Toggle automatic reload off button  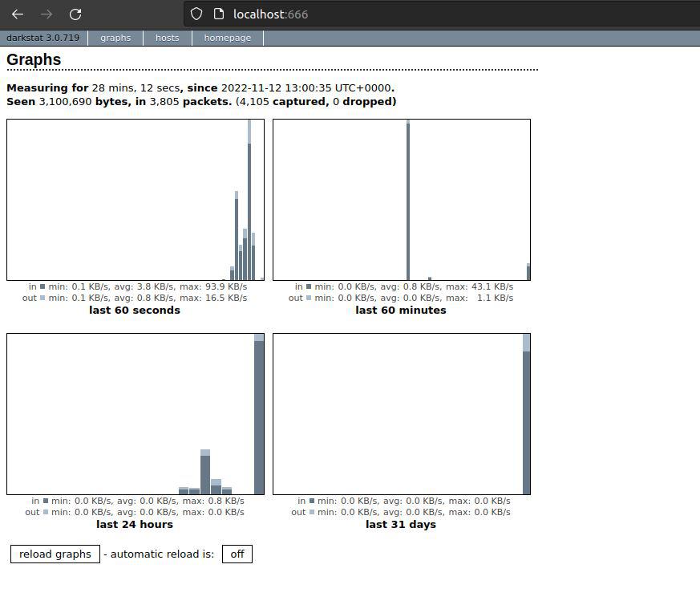click(237, 554)
